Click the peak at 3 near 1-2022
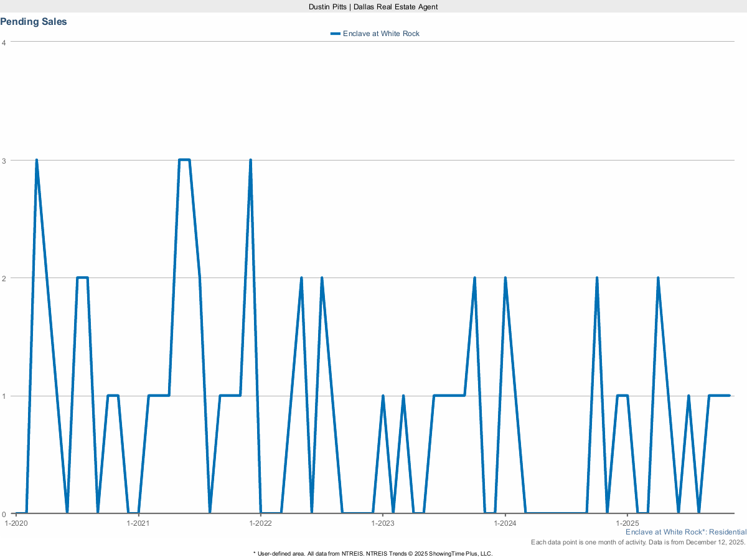This screenshot has width=747, height=560. pyautogui.click(x=250, y=159)
